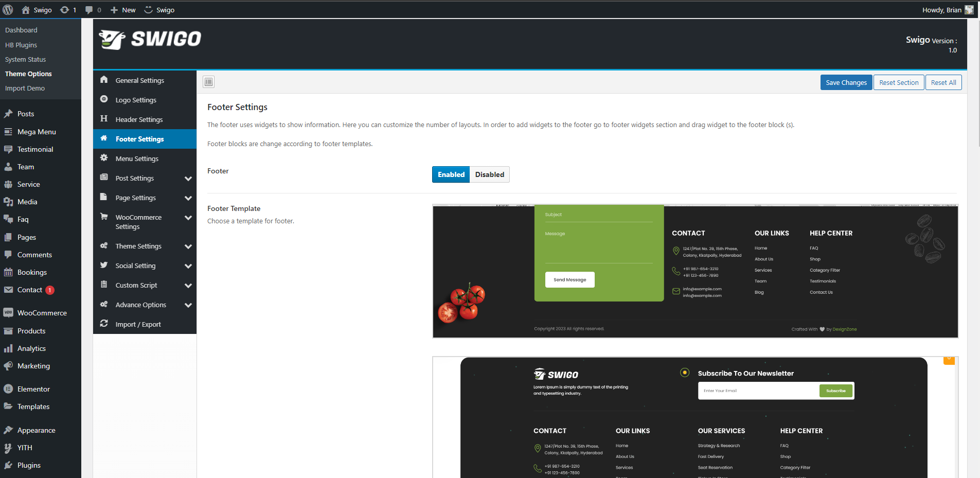The image size is (980, 478).
Task: Open the Import / Export section
Action: 138,324
